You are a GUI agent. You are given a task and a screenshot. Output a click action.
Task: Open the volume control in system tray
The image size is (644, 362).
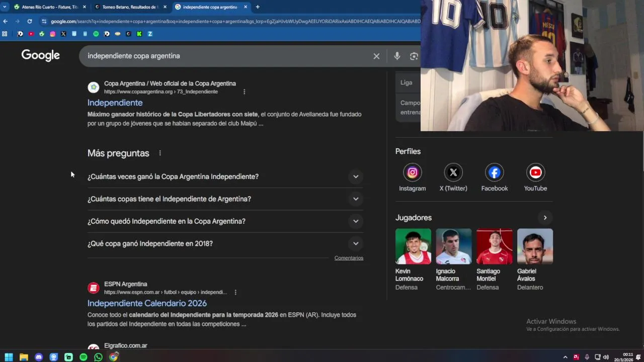point(606,357)
